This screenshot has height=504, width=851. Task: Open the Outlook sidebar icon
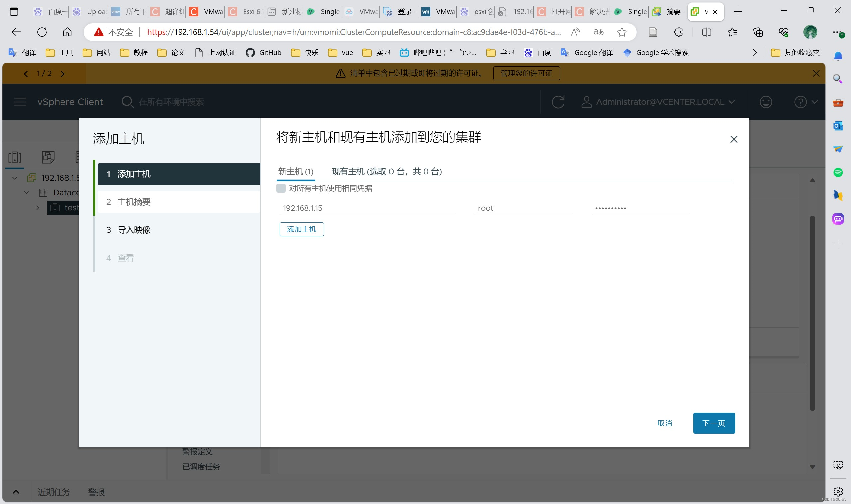click(x=838, y=126)
